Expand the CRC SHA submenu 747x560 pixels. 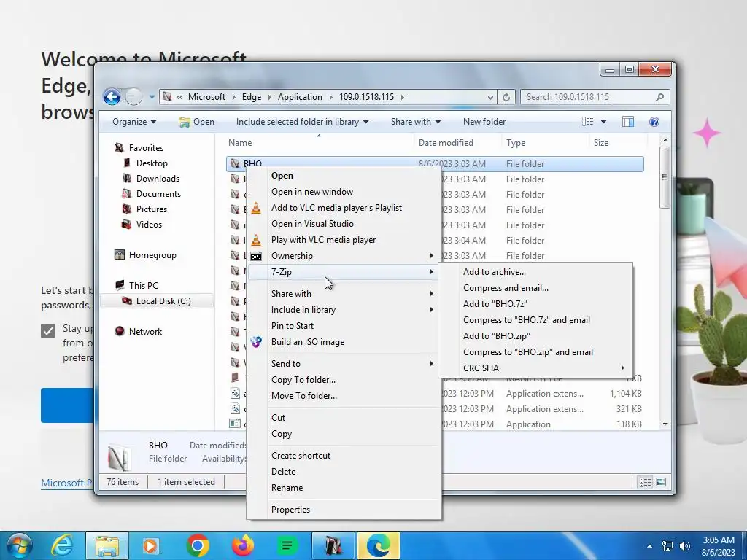click(x=535, y=368)
